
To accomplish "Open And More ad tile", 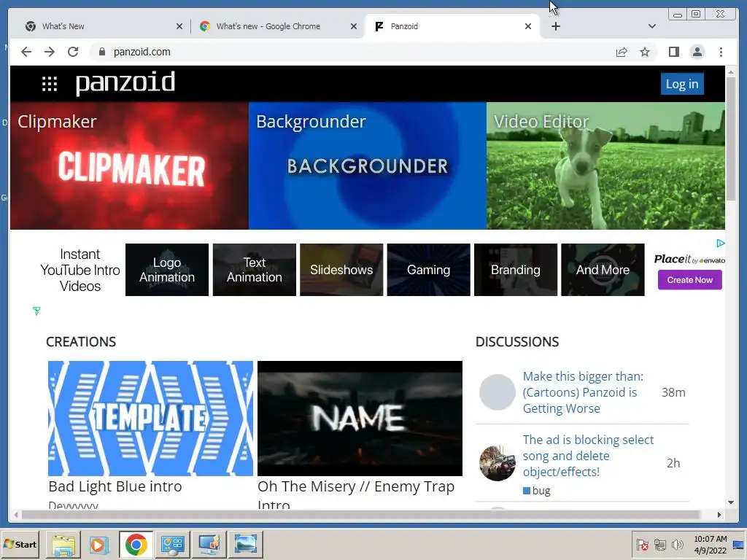I will tap(603, 270).
